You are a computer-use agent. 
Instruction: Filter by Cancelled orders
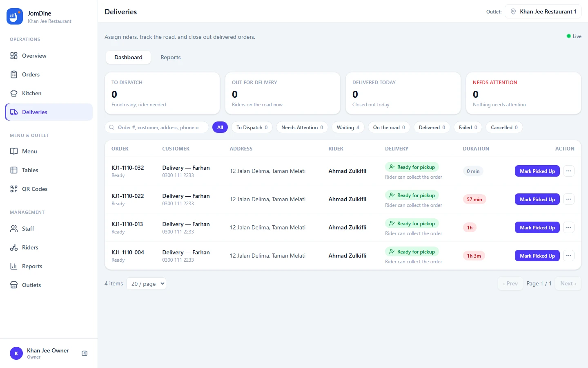point(504,128)
